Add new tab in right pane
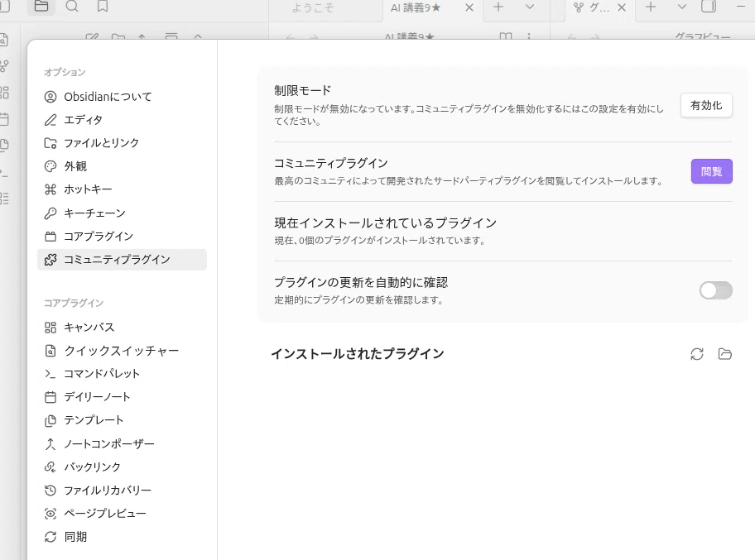 [651, 7]
